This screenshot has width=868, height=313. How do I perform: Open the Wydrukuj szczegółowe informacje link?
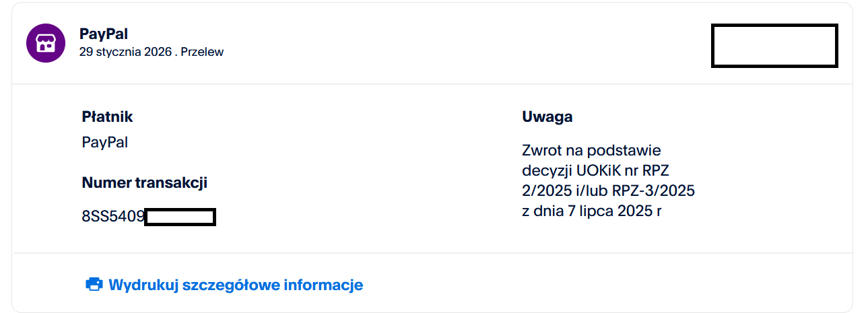coord(236,285)
